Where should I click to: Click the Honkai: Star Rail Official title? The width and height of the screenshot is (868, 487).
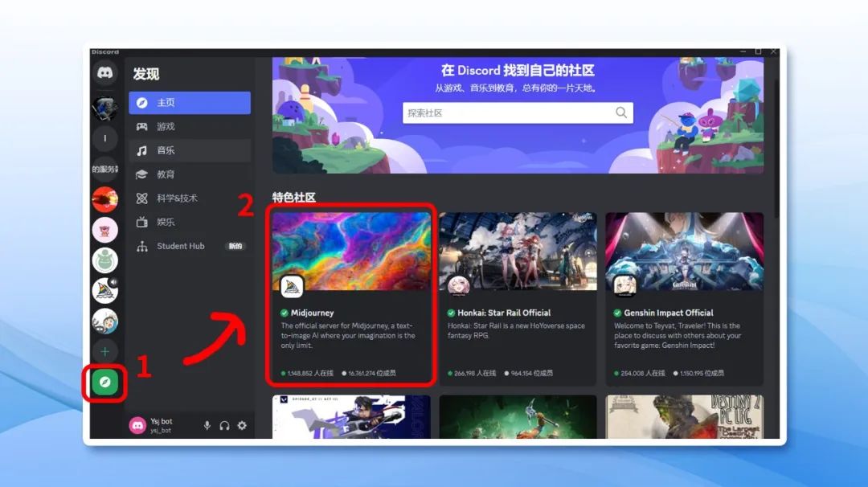504,313
